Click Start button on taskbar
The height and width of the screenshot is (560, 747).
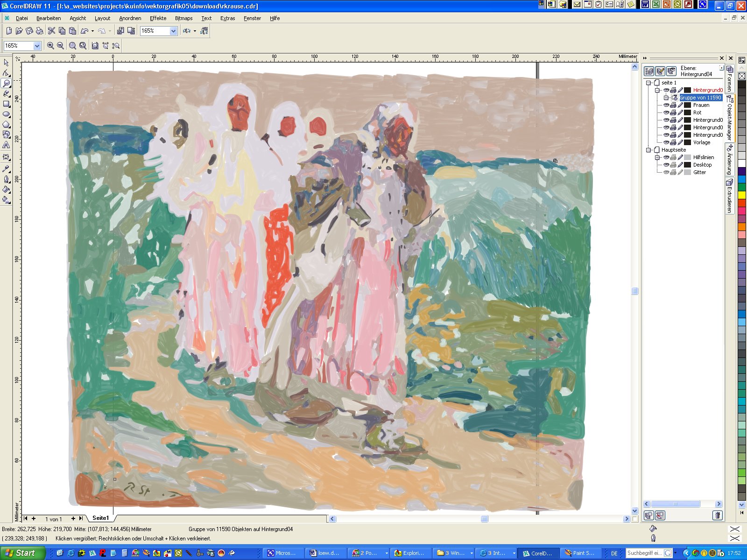coord(22,553)
